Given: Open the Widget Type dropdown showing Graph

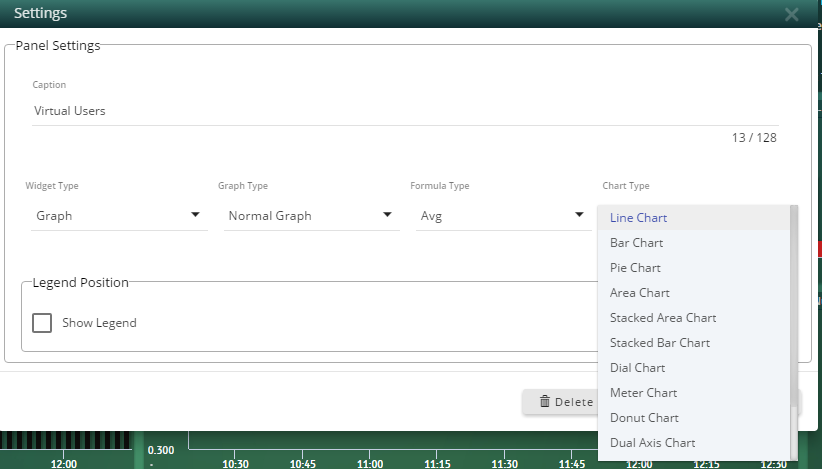Looking at the screenshot, I should 119,216.
